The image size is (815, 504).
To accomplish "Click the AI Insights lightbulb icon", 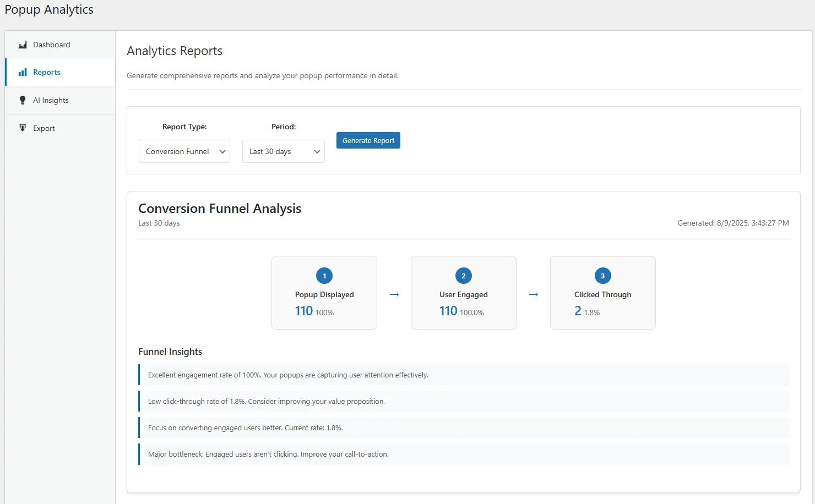I will [x=23, y=100].
